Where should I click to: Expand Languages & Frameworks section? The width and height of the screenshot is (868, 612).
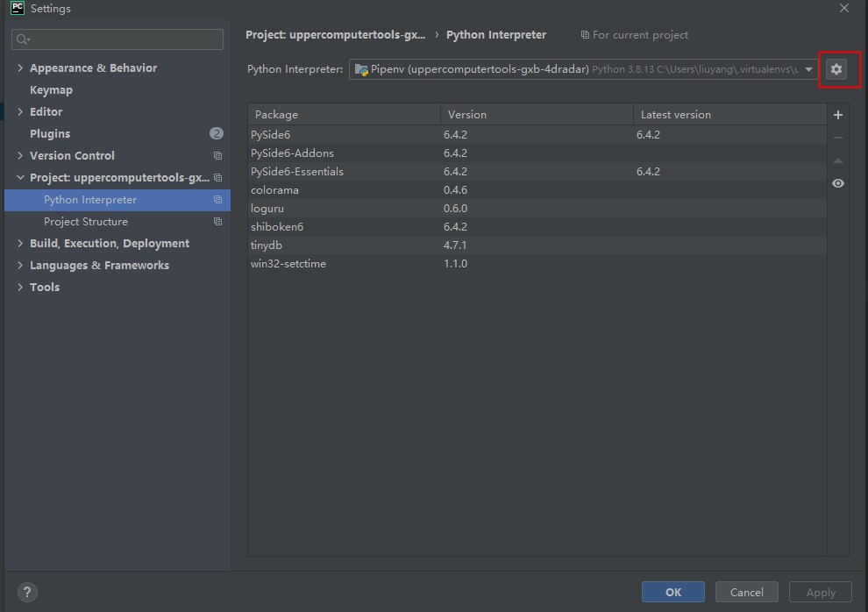pos(20,265)
